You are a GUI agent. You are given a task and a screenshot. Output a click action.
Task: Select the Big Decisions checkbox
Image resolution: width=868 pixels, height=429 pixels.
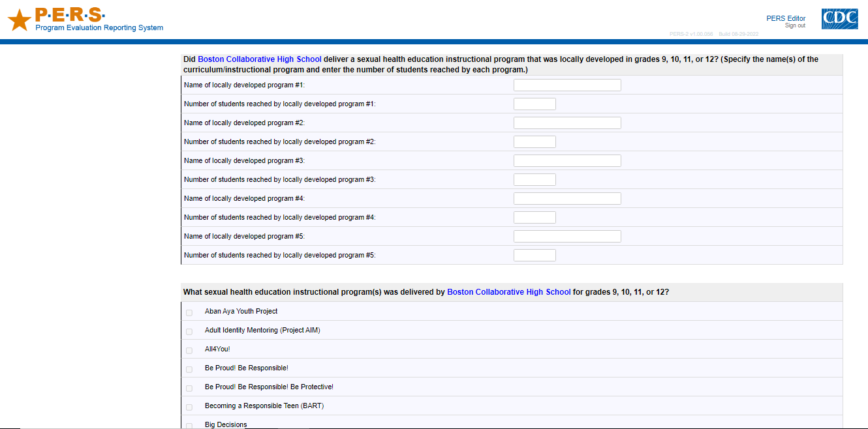(189, 426)
